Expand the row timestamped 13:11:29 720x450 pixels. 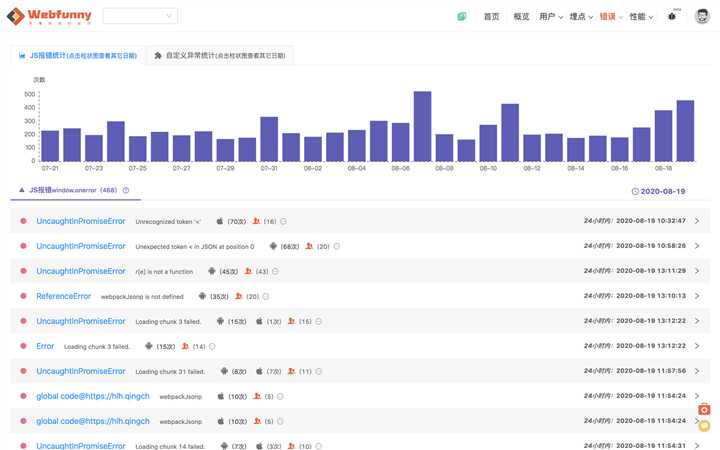click(x=697, y=271)
